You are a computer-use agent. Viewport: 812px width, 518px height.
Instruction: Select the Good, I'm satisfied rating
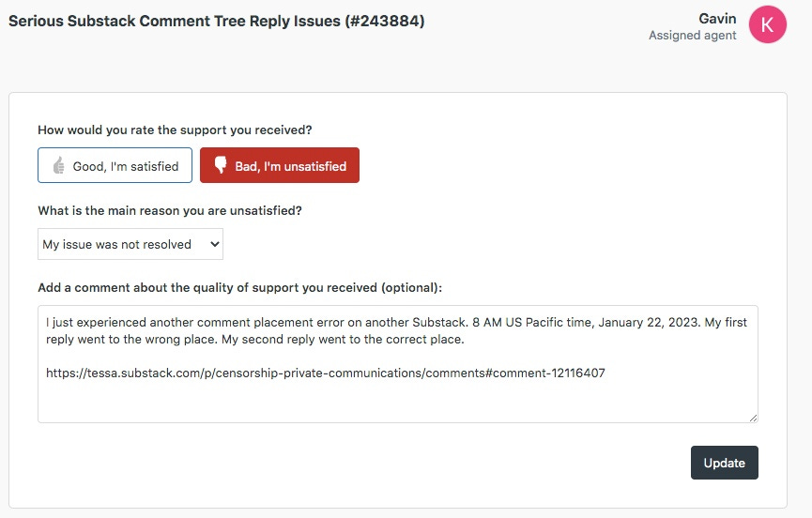[x=115, y=165]
